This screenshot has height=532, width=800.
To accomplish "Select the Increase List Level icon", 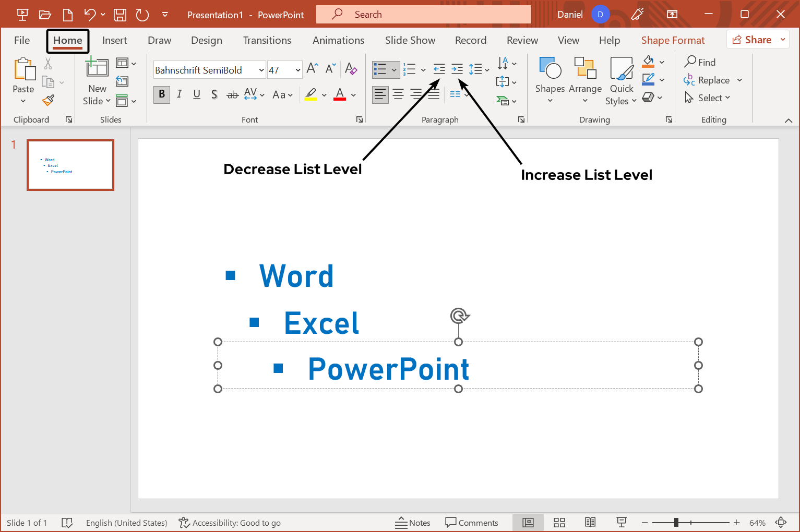I will (x=458, y=69).
